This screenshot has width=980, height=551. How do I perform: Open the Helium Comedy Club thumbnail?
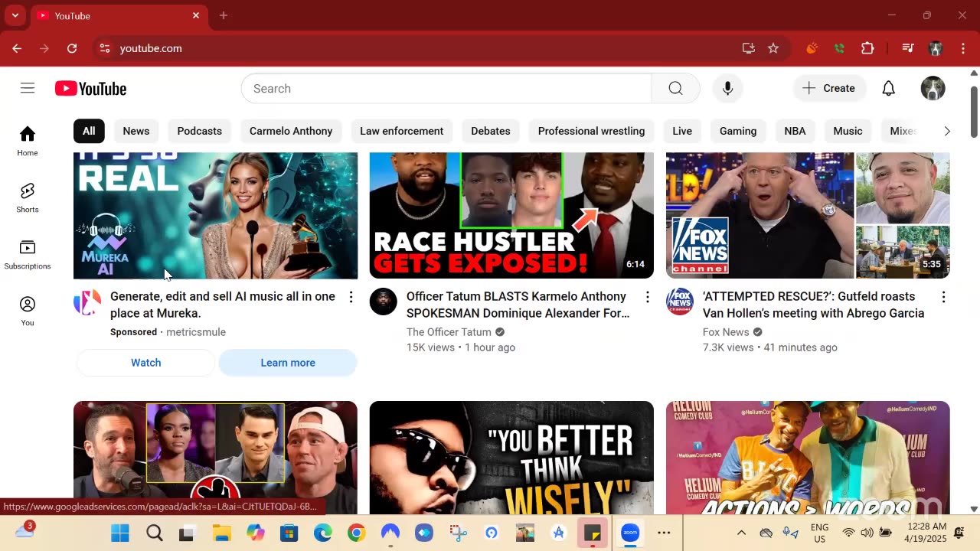[808, 458]
